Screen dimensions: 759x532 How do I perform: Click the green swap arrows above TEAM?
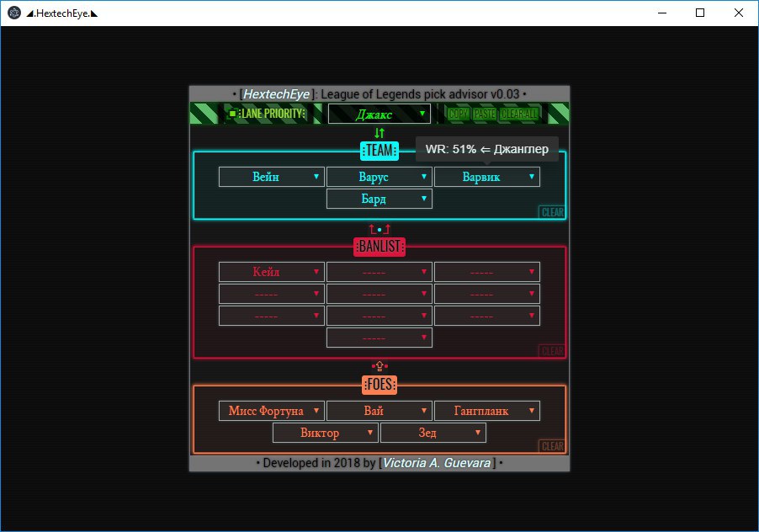pos(379,133)
